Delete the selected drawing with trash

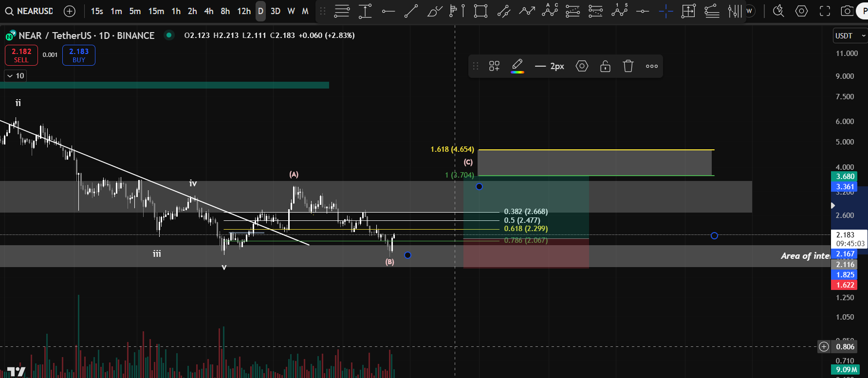click(628, 66)
